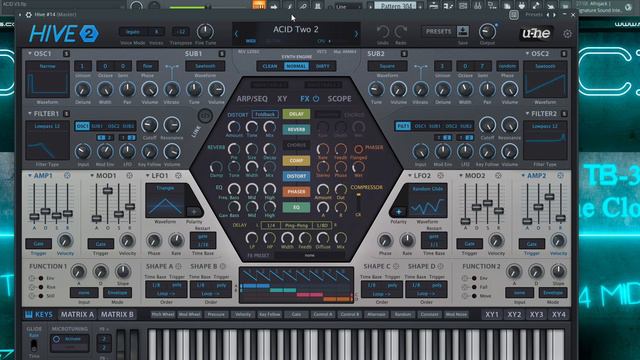This screenshot has height=360, width=640.
Task: Solo FILTER1 with its S button
Action: click(x=66, y=113)
